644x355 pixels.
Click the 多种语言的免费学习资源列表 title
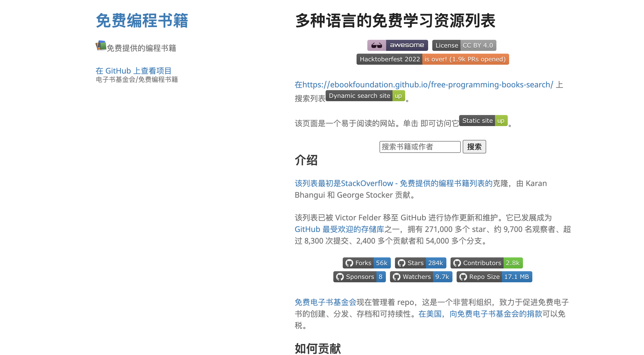(395, 21)
